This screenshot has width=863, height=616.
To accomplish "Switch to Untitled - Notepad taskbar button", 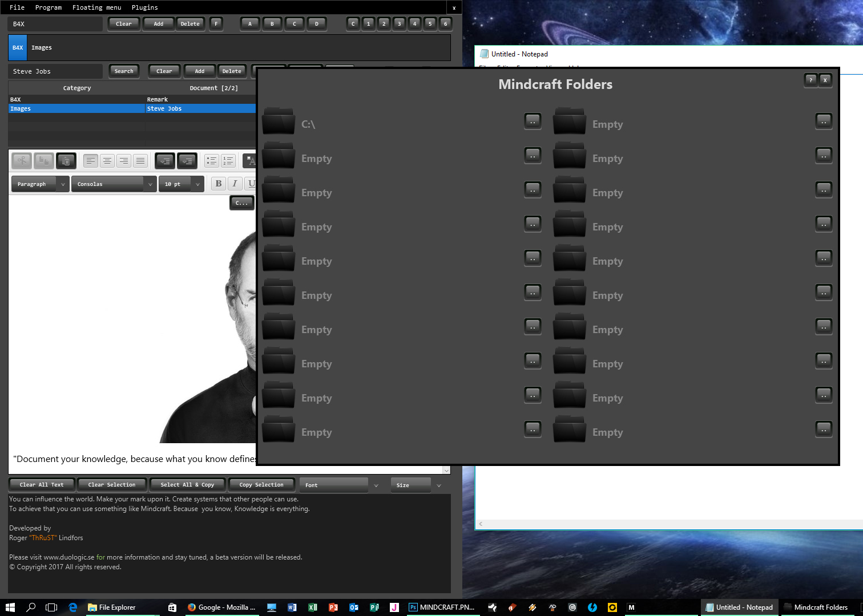I will (x=739, y=607).
